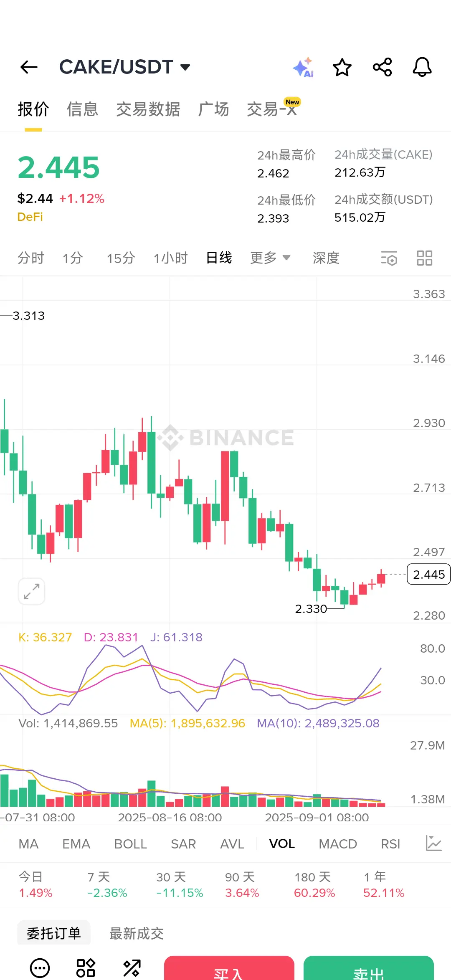Tap the 24h最高价 2.462 value
Image resolution: width=451 pixels, height=980 pixels.
click(x=273, y=173)
